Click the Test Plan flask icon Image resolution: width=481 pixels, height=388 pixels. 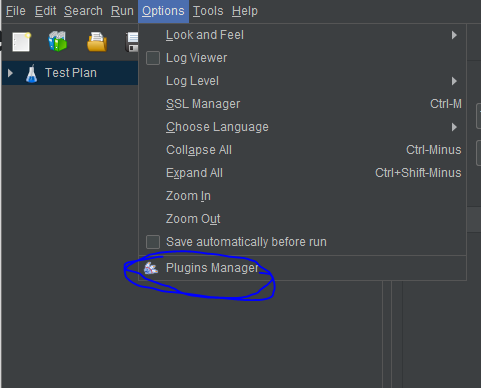tap(32, 73)
